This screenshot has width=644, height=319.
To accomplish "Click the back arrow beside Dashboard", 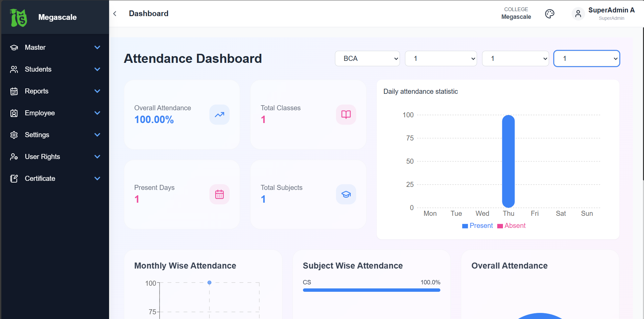I will coord(115,13).
